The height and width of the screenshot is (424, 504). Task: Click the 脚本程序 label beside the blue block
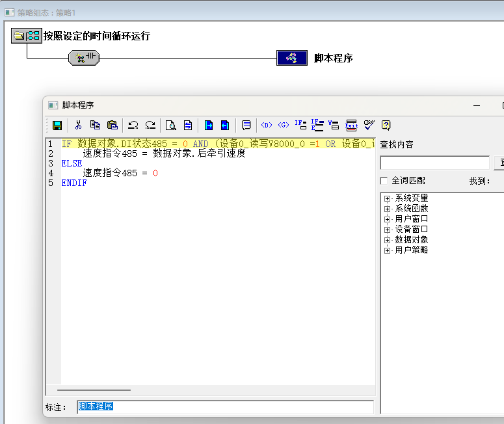[334, 58]
